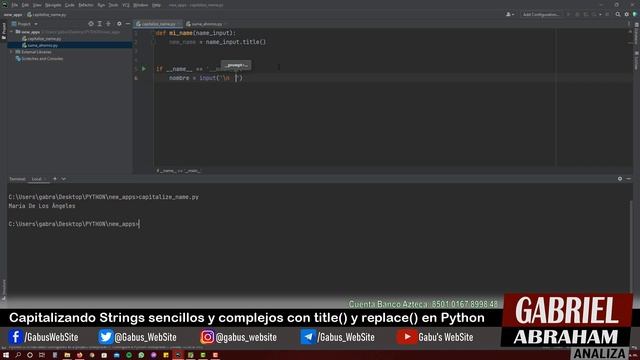Open the VCS menu
Screen dimensions: 640x360
(126, 5)
